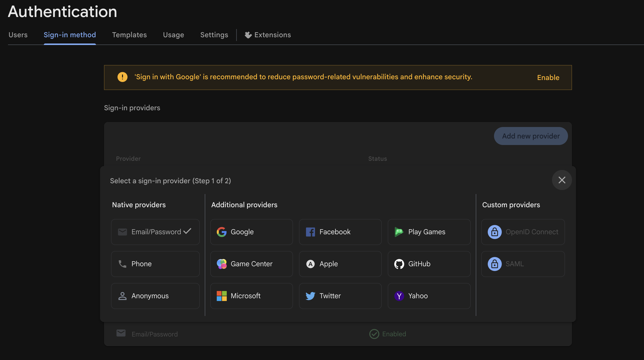Click the checkmark beside Email/Password card
Viewport: 644px width, 360px height.
187,231
